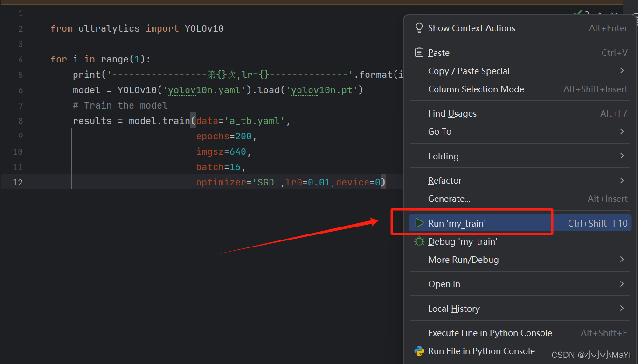The image size is (638, 364).
Task: Select Execute Line in Python Console
Action: click(520, 333)
